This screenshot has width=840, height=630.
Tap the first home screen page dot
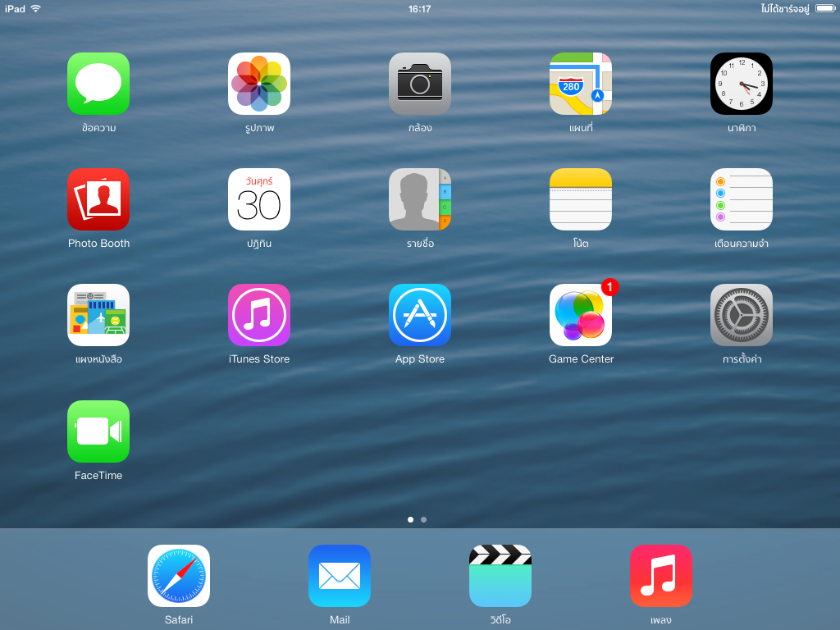point(410,519)
